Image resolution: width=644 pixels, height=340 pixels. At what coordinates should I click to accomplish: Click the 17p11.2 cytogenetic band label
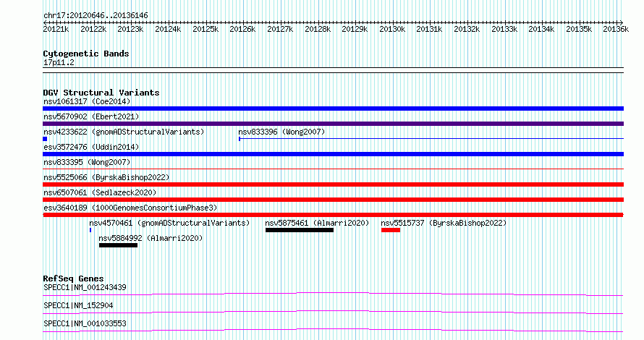click(x=59, y=62)
